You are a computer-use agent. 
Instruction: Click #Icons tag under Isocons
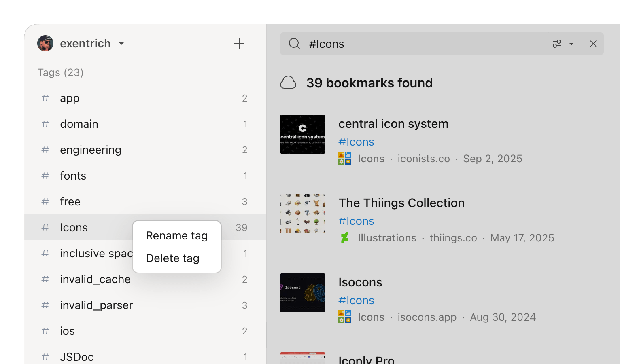(x=356, y=301)
